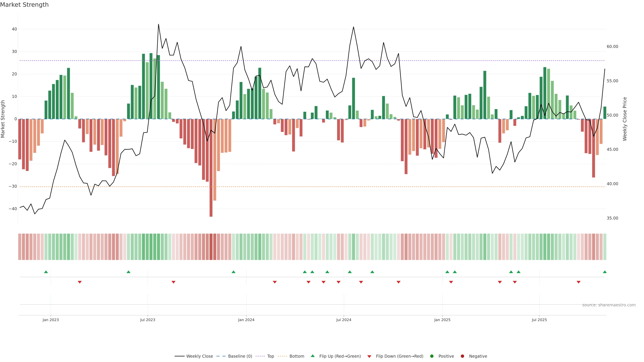The image size is (644, 362).
Task: Click the last green flip-up triangle marker
Action: point(604,272)
